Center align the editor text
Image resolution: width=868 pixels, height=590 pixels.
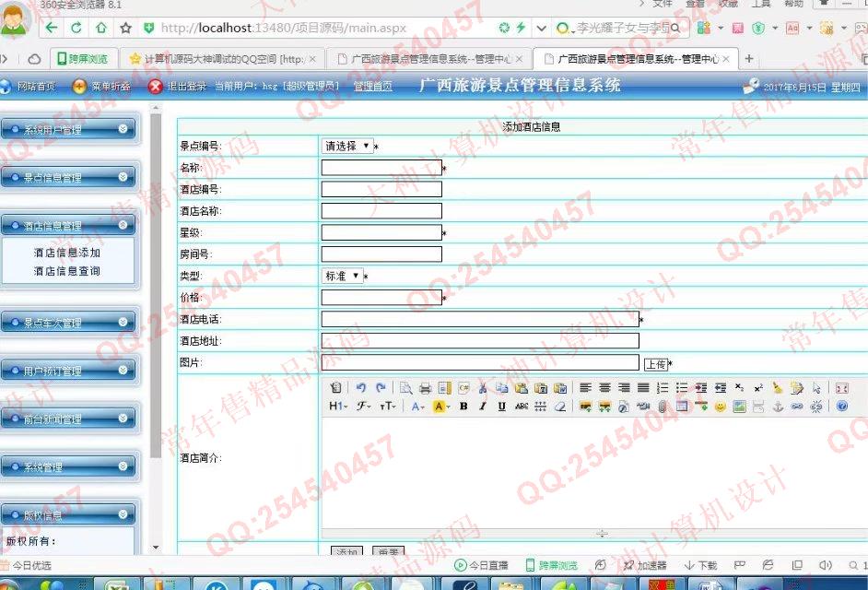click(605, 388)
